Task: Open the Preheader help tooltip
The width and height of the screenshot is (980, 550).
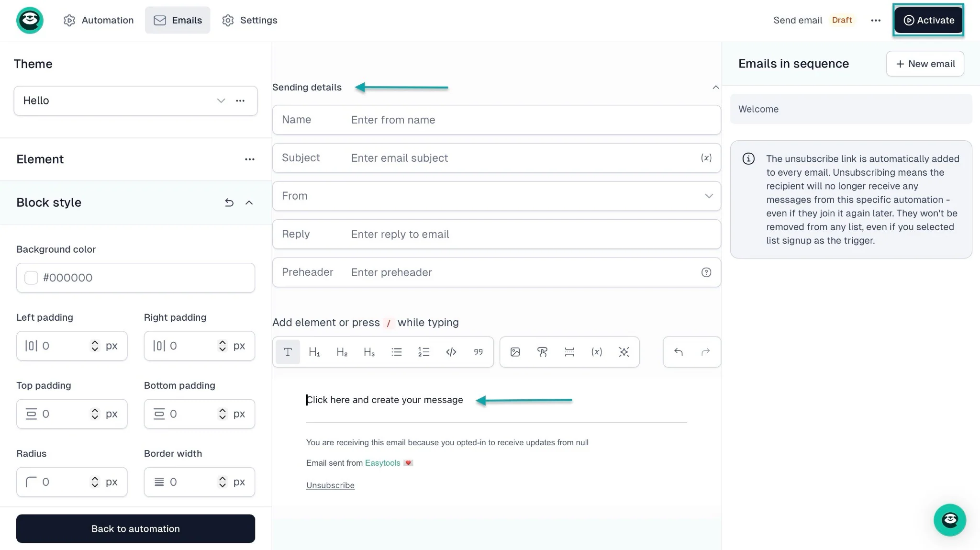Action: tap(706, 272)
